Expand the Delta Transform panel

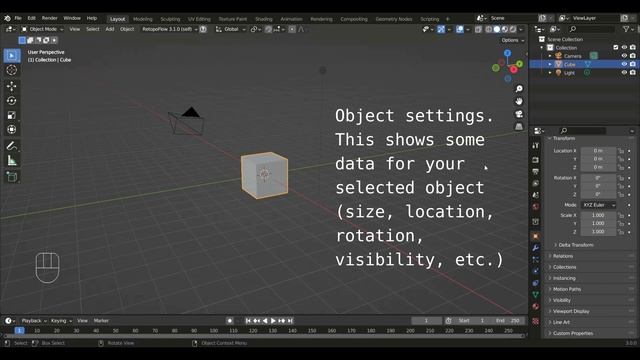pyautogui.click(x=576, y=245)
